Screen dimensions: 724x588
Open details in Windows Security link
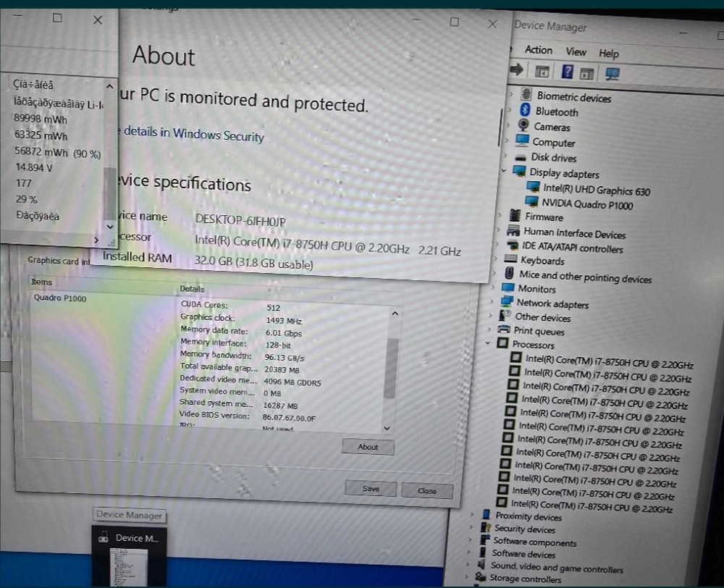(193, 134)
